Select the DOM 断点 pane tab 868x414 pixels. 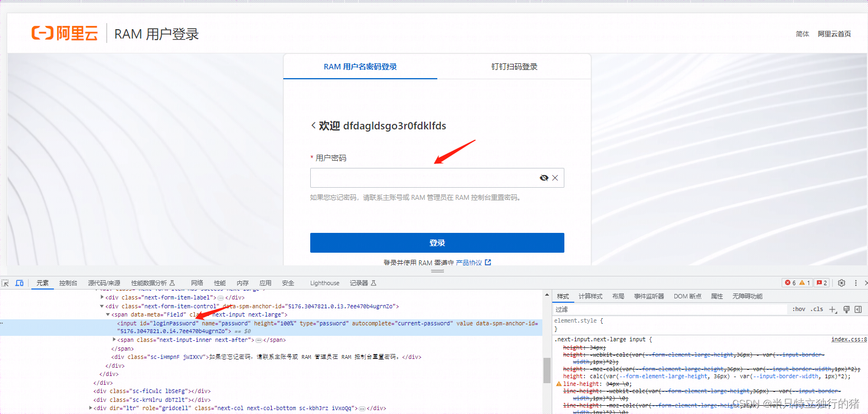click(688, 296)
